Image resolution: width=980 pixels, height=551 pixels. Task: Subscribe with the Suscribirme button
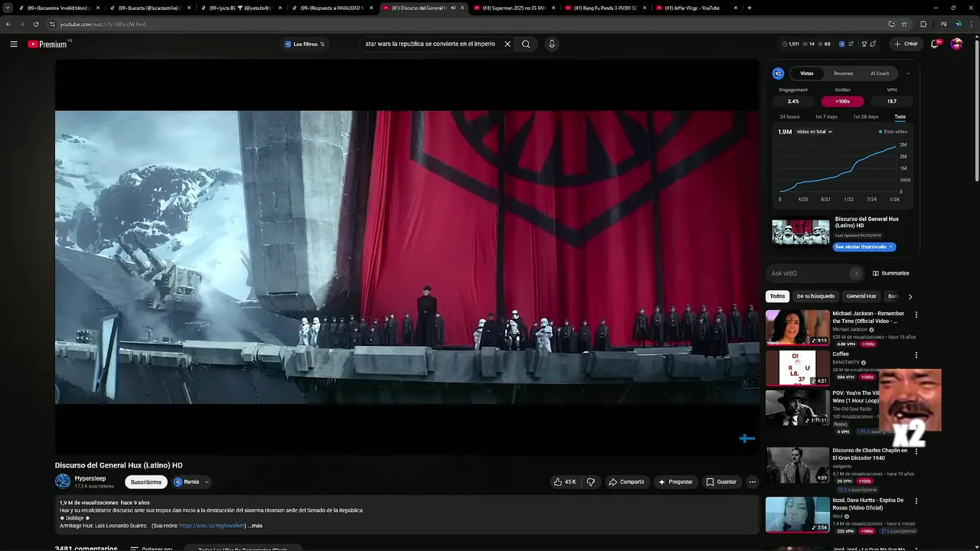click(x=146, y=482)
